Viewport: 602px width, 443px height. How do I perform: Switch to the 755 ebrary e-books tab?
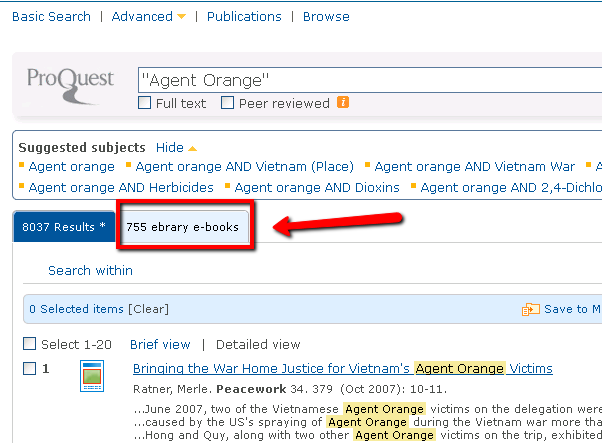183,227
